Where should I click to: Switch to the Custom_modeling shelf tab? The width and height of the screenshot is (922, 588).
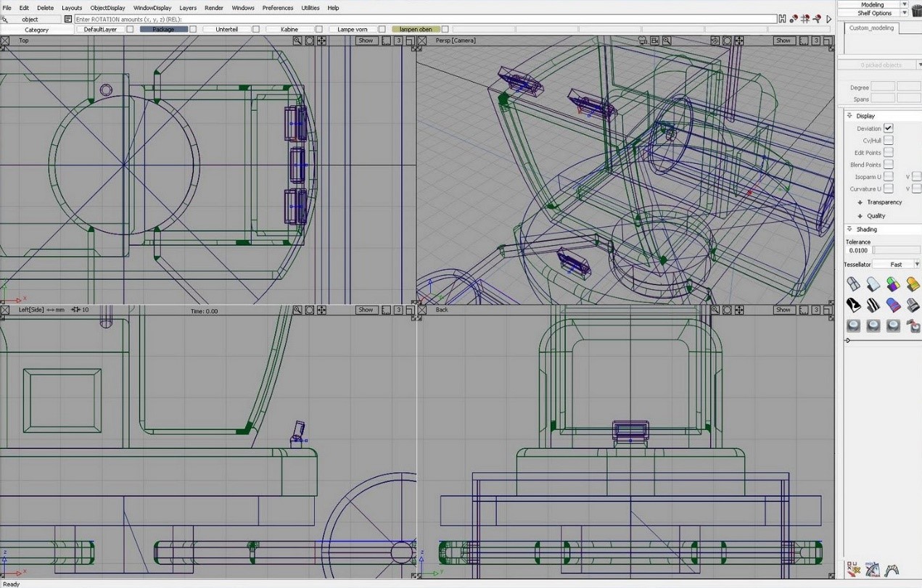click(x=871, y=28)
